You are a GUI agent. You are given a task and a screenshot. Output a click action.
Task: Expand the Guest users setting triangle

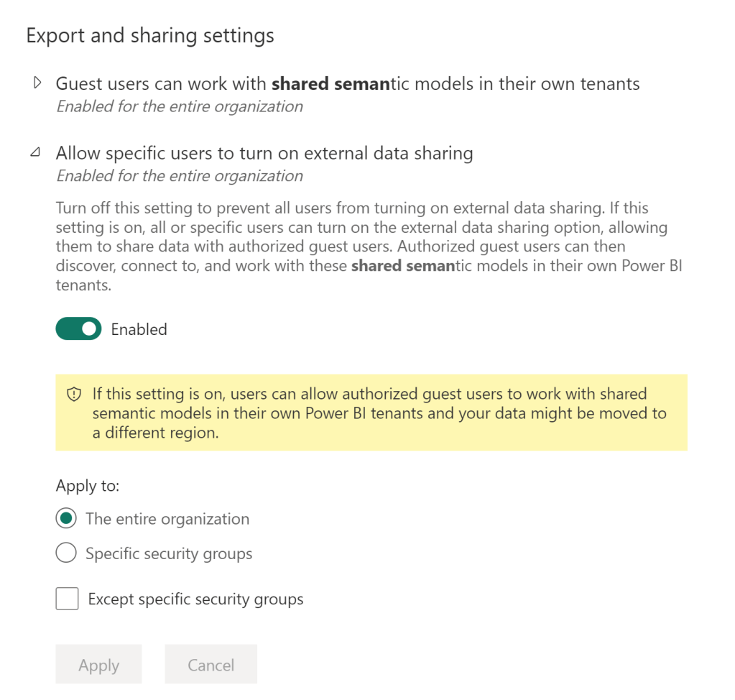click(x=38, y=83)
